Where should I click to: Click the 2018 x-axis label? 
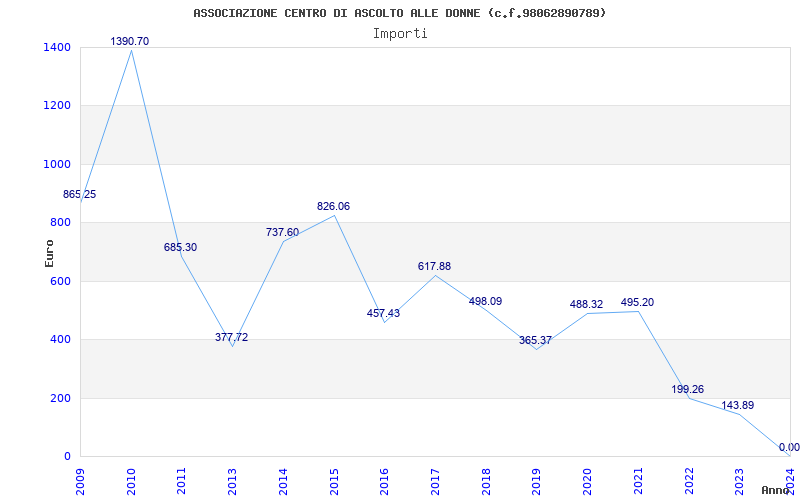[486, 482]
